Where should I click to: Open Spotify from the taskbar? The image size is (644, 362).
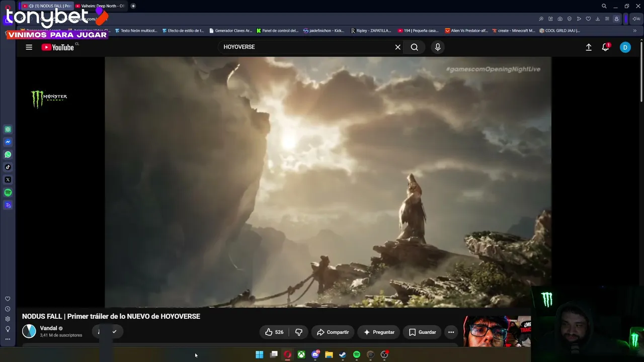point(356,355)
